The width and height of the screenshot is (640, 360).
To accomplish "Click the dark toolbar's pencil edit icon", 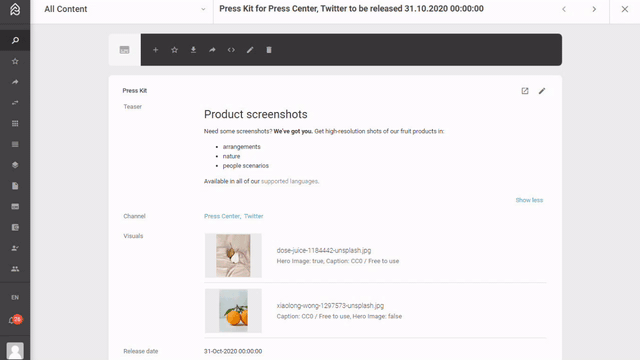I will pos(250,50).
